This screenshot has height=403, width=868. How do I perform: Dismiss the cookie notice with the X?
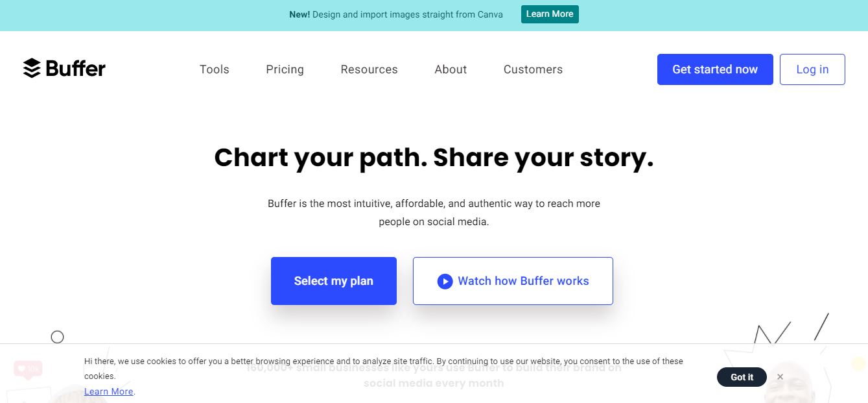pyautogui.click(x=780, y=376)
